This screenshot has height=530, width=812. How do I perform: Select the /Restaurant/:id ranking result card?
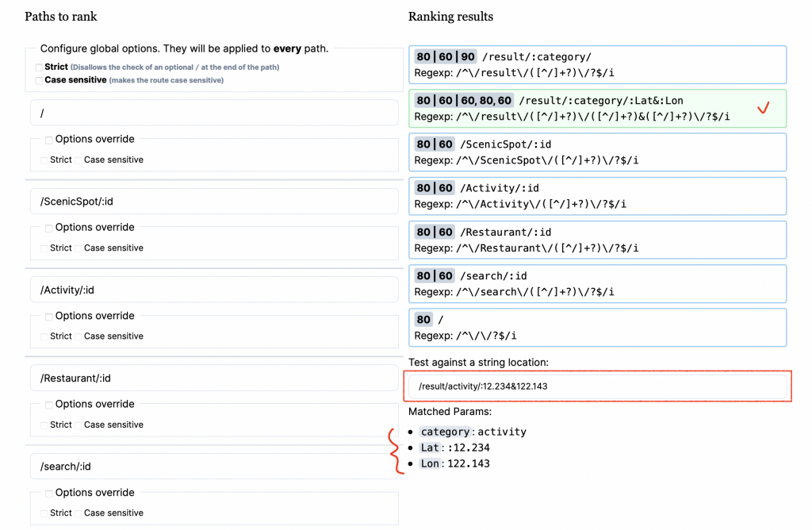tap(597, 240)
